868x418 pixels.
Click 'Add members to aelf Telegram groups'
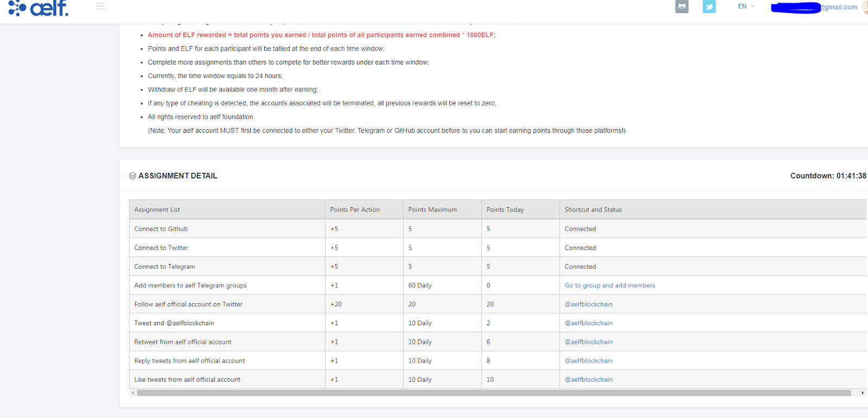190,285
